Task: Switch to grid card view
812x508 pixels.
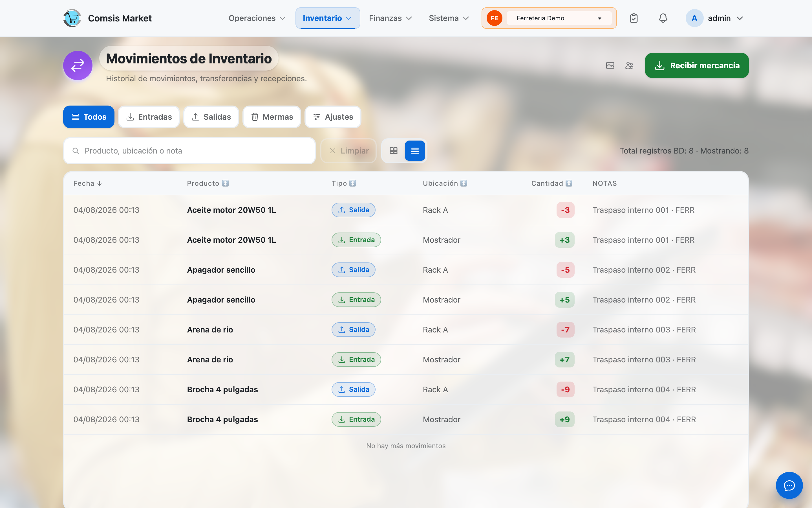Action: (x=394, y=151)
